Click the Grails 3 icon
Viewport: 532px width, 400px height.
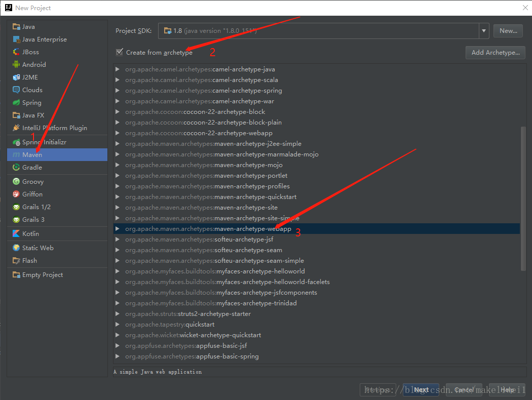(x=16, y=220)
